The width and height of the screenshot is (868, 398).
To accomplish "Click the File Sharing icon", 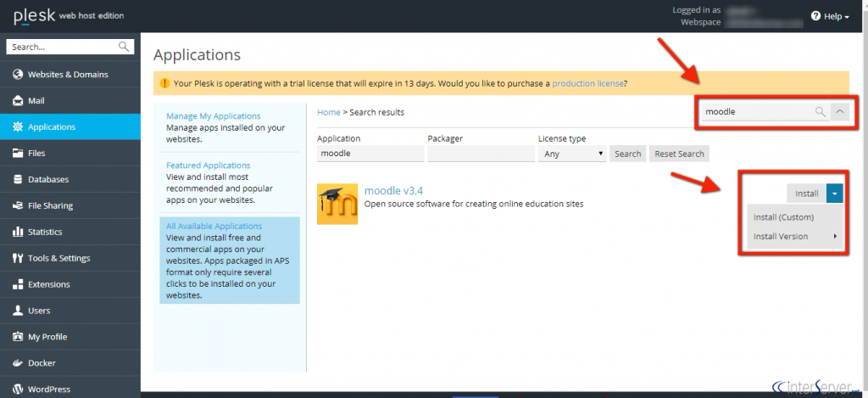I will 18,205.
